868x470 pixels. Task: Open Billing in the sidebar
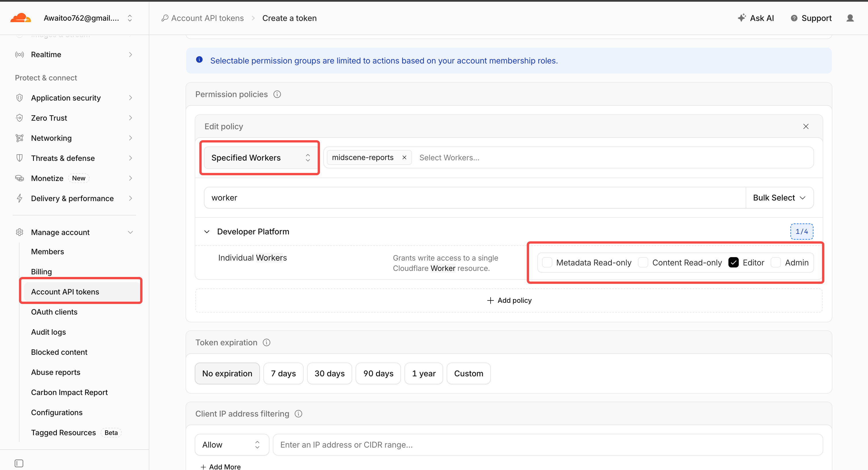[x=41, y=272]
